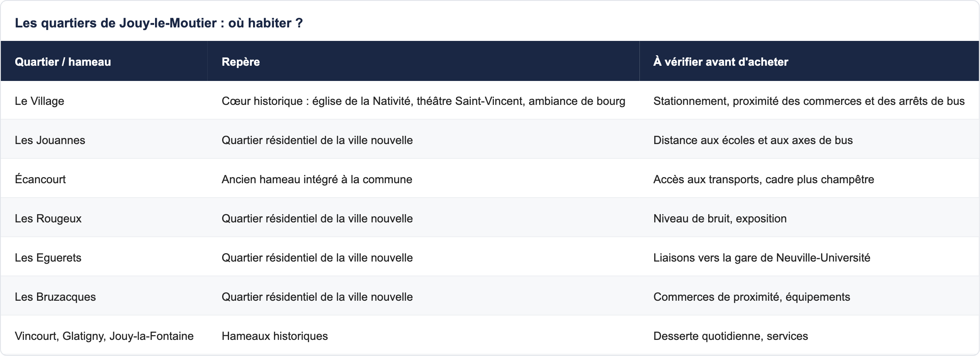The width and height of the screenshot is (980, 356).
Task: Select the 'Stationnement, proximité des commerces' cell
Action: tap(809, 101)
